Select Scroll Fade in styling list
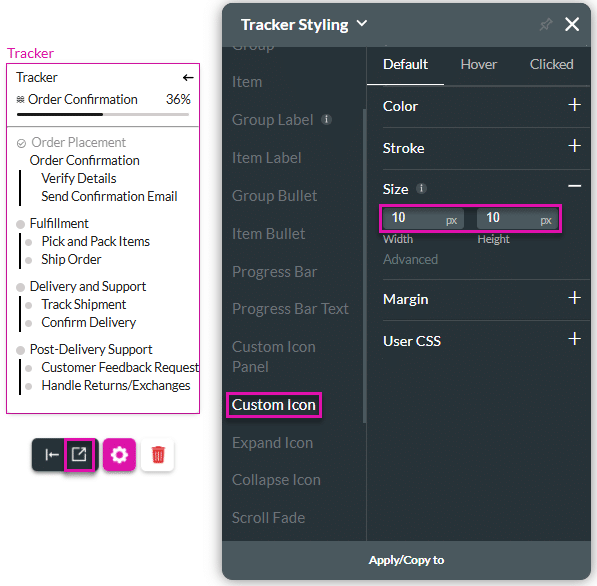The height and width of the screenshot is (586, 597). coord(269,518)
